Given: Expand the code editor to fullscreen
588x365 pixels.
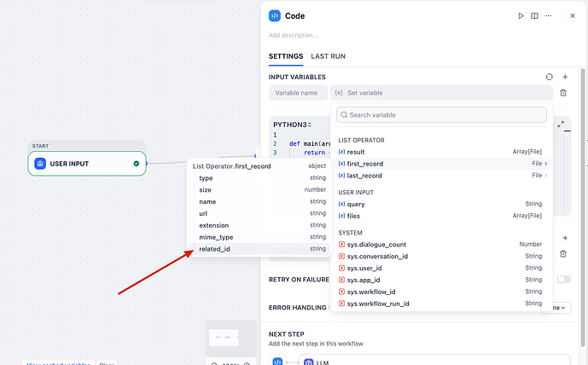Looking at the screenshot, I should [561, 125].
